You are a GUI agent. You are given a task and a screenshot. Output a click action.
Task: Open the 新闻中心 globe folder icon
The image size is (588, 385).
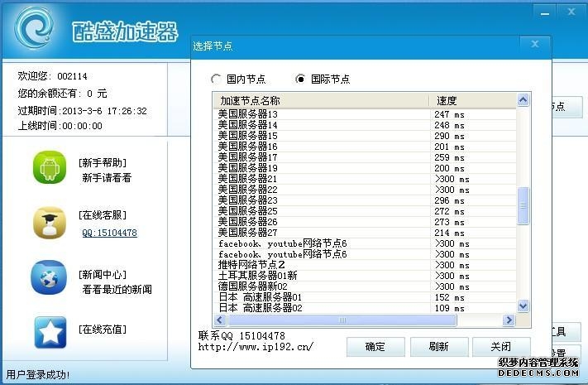[x=49, y=277]
